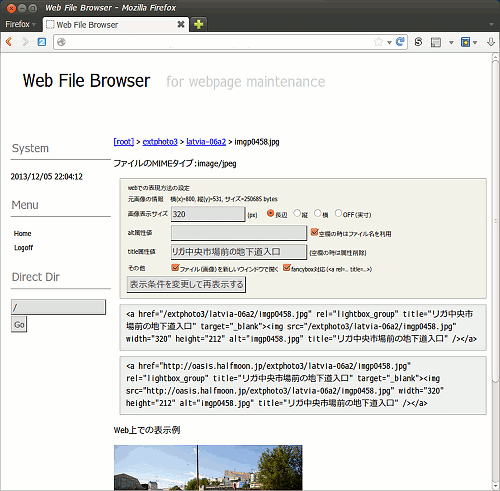500x491 pixels.
Task: Maximize the Firefox window
Action: click(33, 8)
